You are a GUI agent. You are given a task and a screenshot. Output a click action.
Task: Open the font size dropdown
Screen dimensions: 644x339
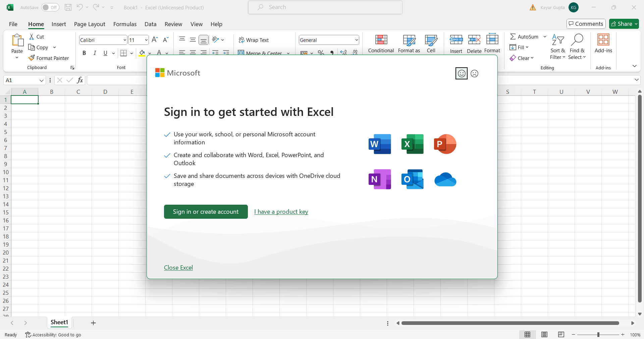click(x=146, y=40)
